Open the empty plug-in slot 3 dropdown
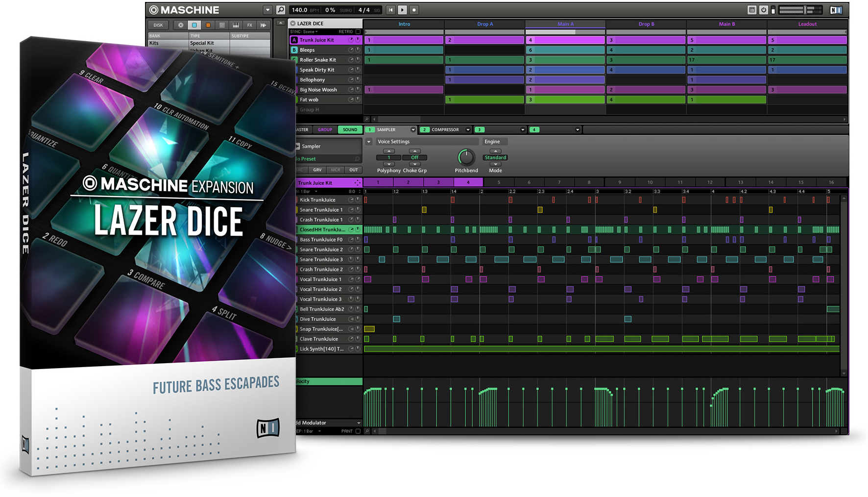Viewport: 868px width, 497px height. pyautogui.click(x=523, y=130)
